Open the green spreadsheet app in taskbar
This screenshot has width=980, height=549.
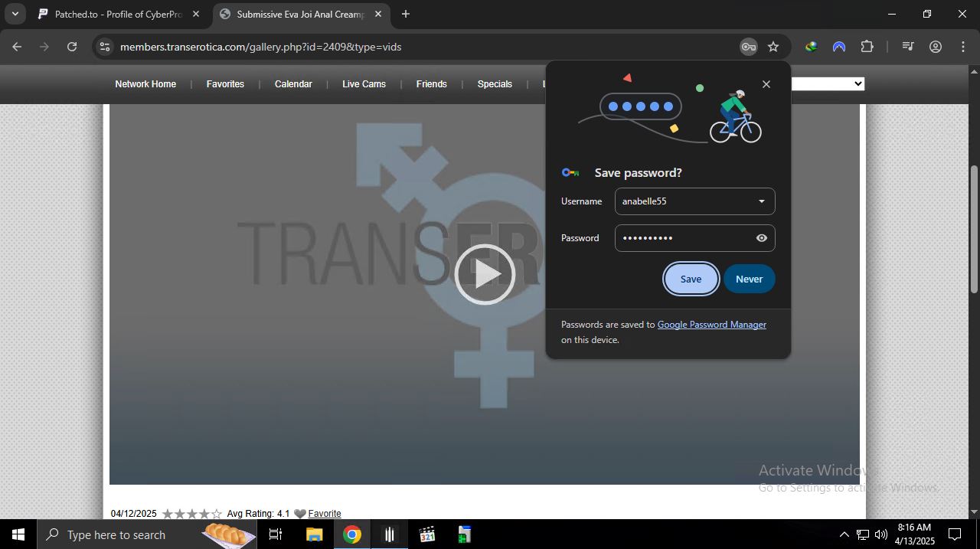pyautogui.click(x=464, y=534)
